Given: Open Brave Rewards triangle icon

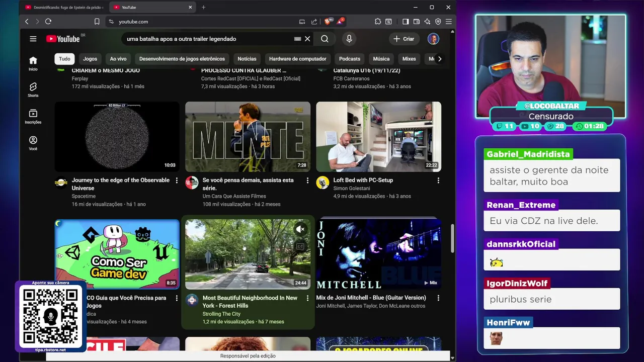Looking at the screenshot, I should click(x=340, y=22).
